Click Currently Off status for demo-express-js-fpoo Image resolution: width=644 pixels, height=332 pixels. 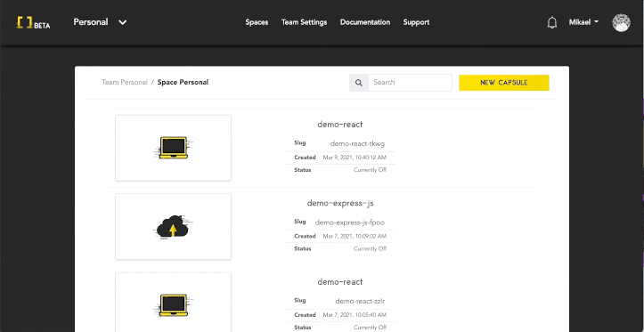pos(370,248)
